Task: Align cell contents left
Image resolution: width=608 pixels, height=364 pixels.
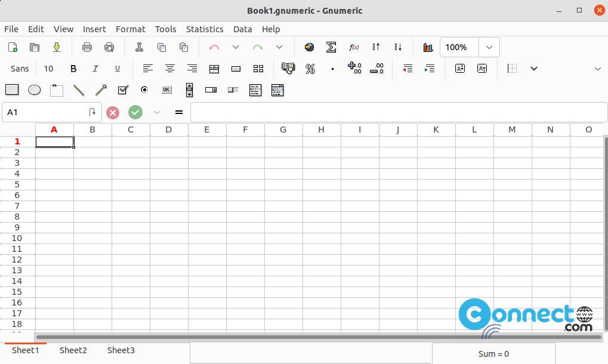Action: tap(147, 69)
